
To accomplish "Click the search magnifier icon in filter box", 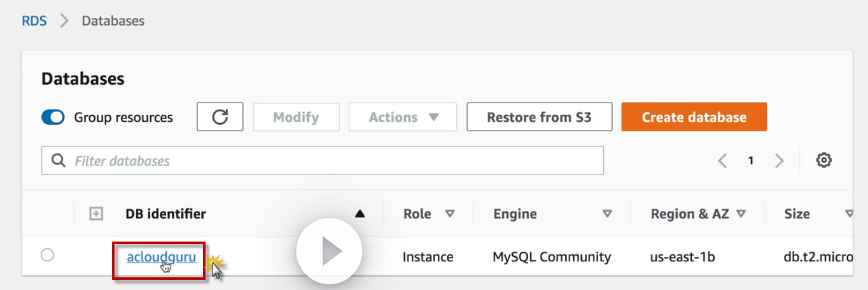I will [59, 161].
